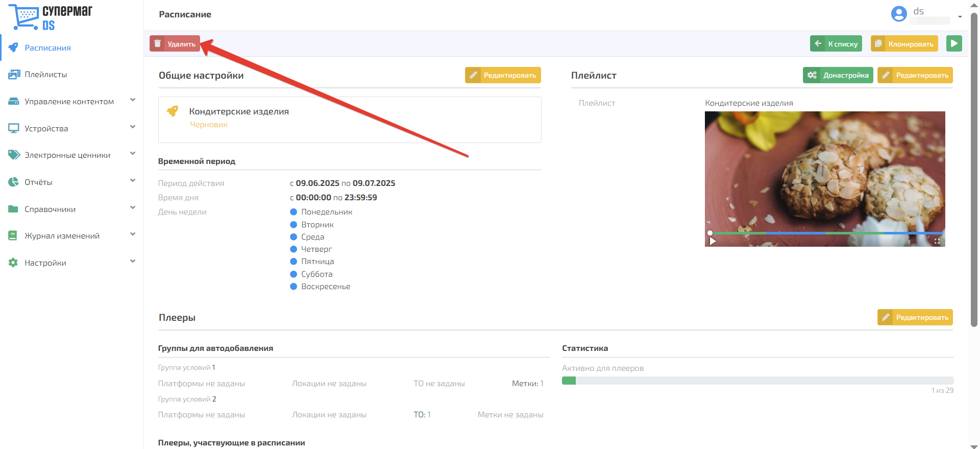Click the Клонировать button
980x449 pixels.
pyautogui.click(x=904, y=43)
